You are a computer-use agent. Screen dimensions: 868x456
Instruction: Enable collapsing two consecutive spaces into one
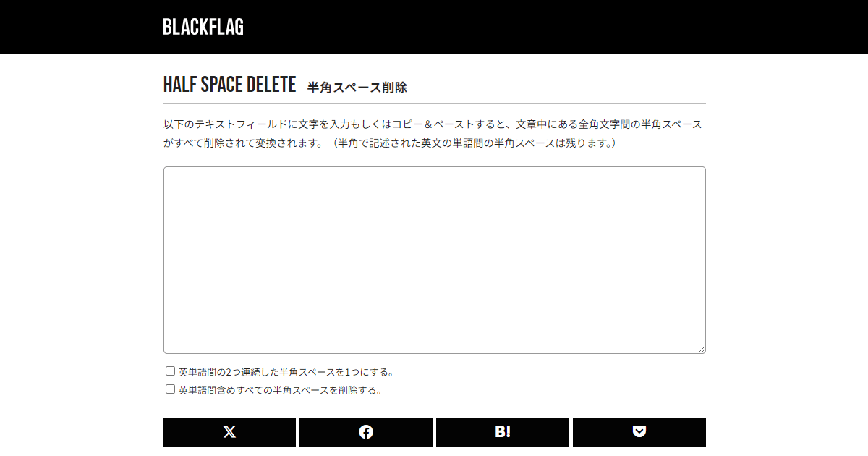tap(171, 371)
